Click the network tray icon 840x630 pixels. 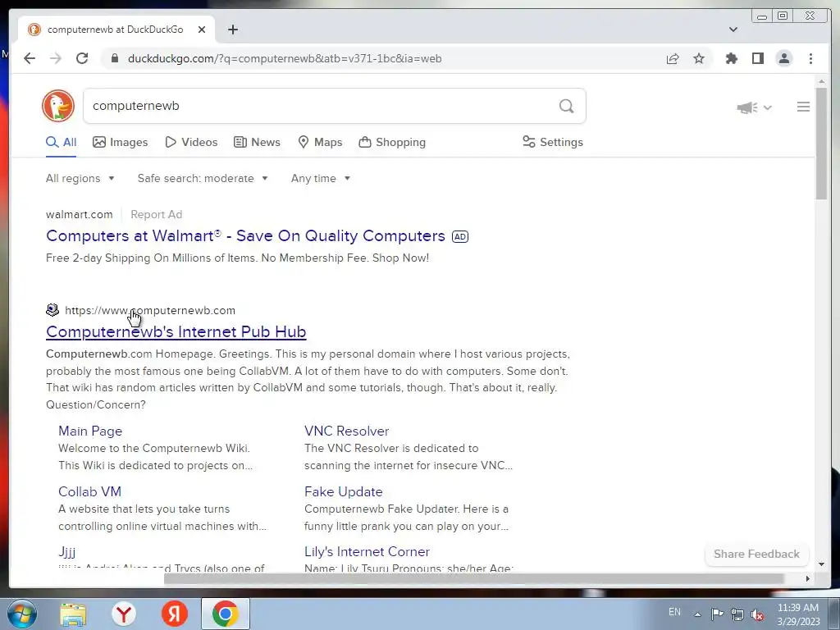click(x=737, y=614)
